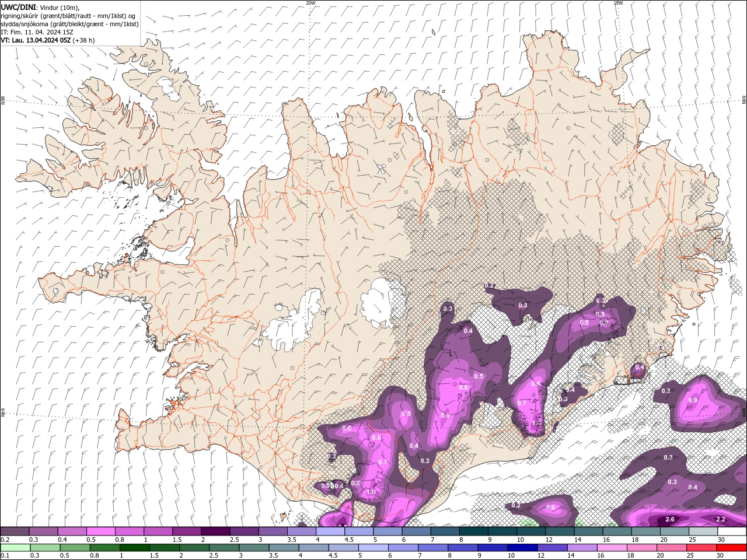Click the "1.0" precipitation value on the map
Image resolution: width=747 pixels, height=560 pixels.
(x=371, y=492)
